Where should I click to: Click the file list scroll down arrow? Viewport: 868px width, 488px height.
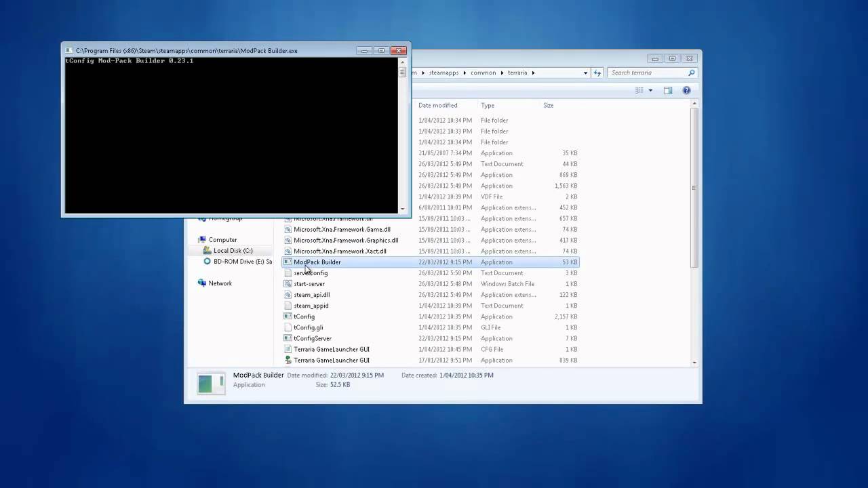[694, 363]
